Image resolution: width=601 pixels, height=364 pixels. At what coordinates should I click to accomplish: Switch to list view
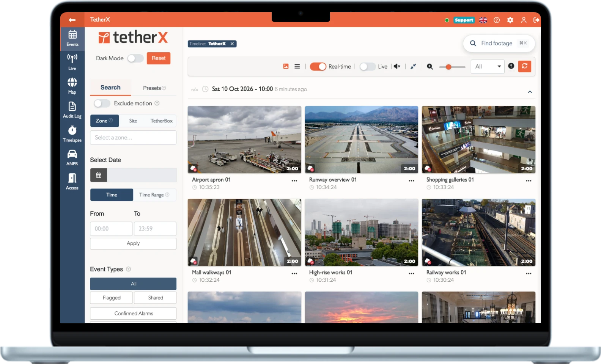click(297, 66)
